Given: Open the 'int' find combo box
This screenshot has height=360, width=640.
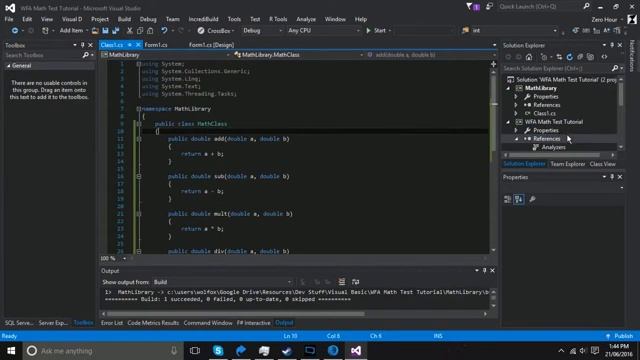Looking at the screenshot, I should [514, 31].
